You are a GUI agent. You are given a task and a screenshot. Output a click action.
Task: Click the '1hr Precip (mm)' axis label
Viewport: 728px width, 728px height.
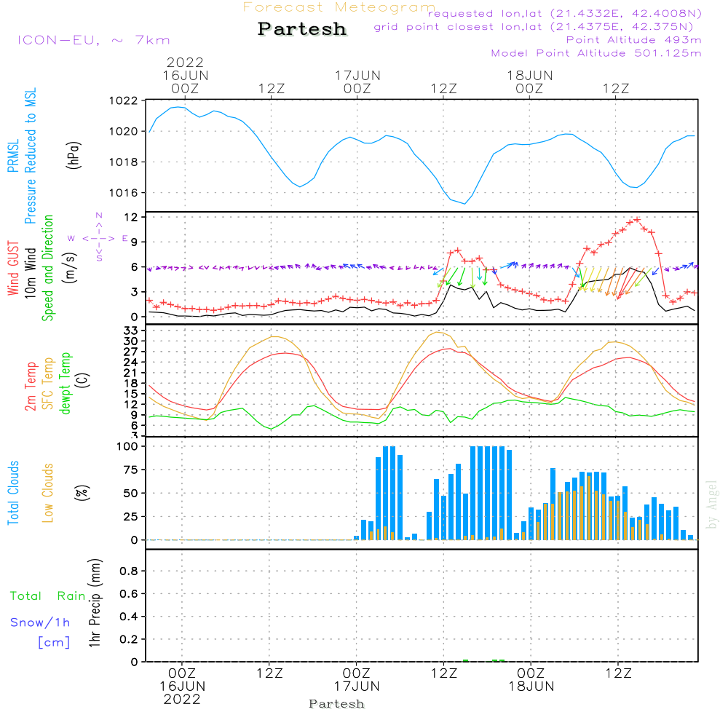(95, 603)
